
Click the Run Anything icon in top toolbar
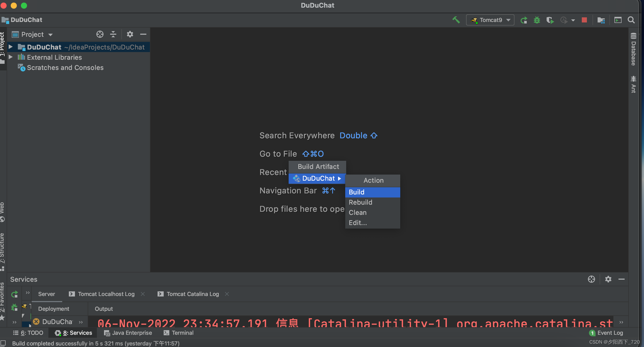tap(618, 20)
